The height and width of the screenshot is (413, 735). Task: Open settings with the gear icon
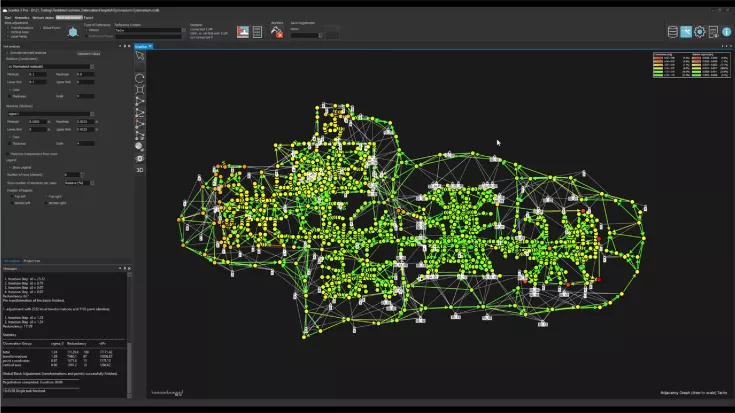699,32
